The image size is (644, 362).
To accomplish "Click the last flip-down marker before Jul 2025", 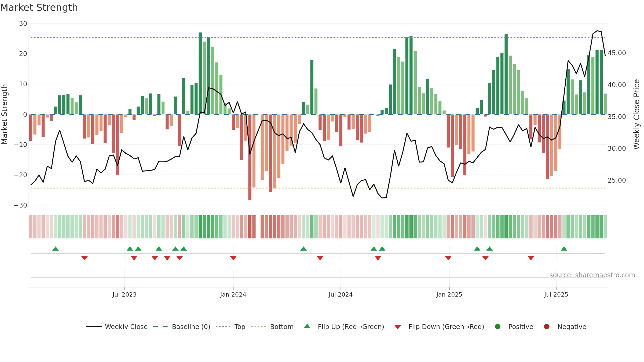I will click(x=531, y=258).
